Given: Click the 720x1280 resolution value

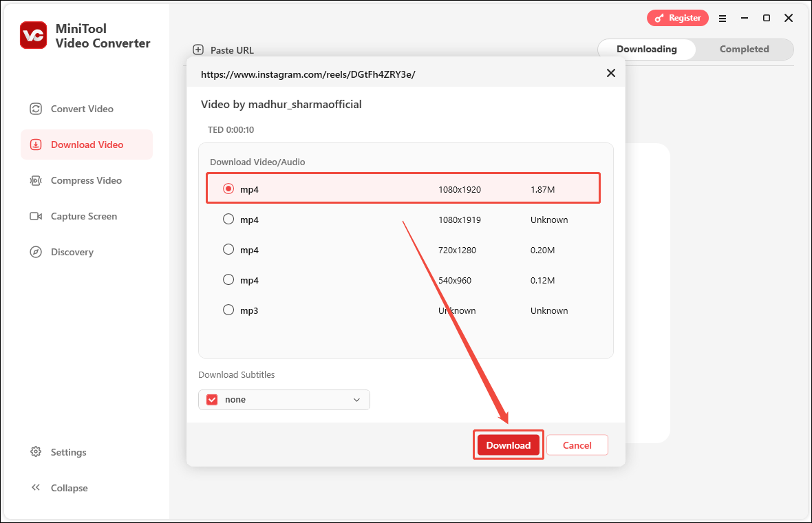Looking at the screenshot, I should [458, 250].
